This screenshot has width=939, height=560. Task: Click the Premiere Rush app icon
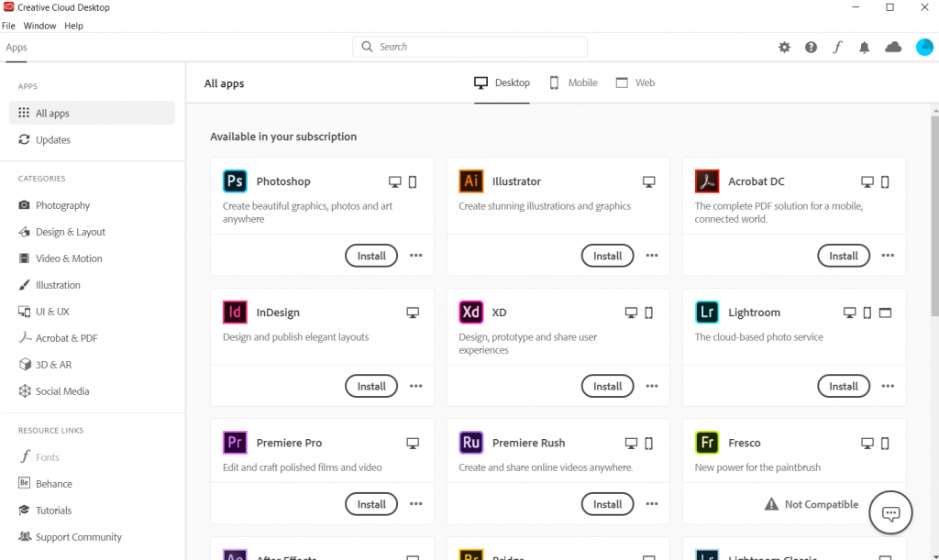click(x=470, y=443)
